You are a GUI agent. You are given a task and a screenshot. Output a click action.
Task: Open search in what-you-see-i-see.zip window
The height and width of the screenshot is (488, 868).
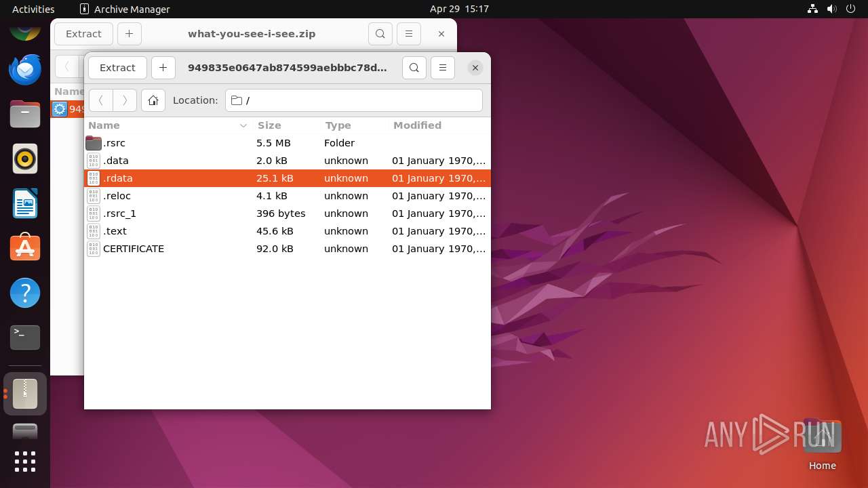380,34
